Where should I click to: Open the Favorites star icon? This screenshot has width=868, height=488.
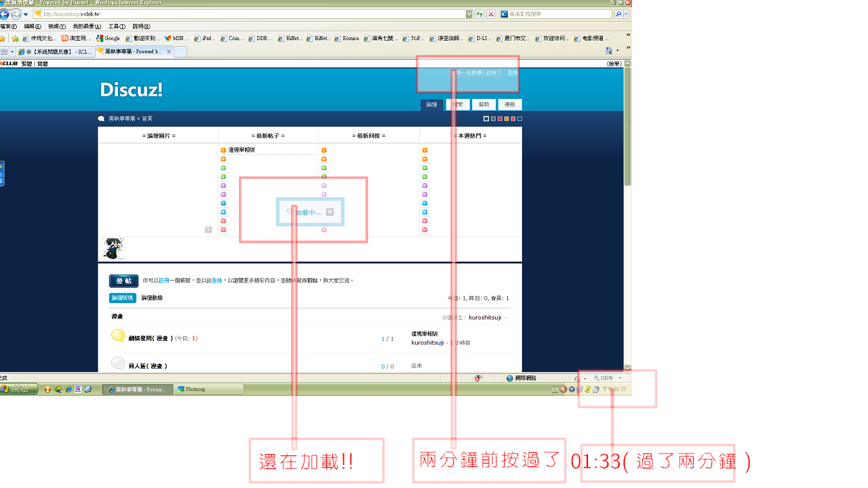pos(3,39)
